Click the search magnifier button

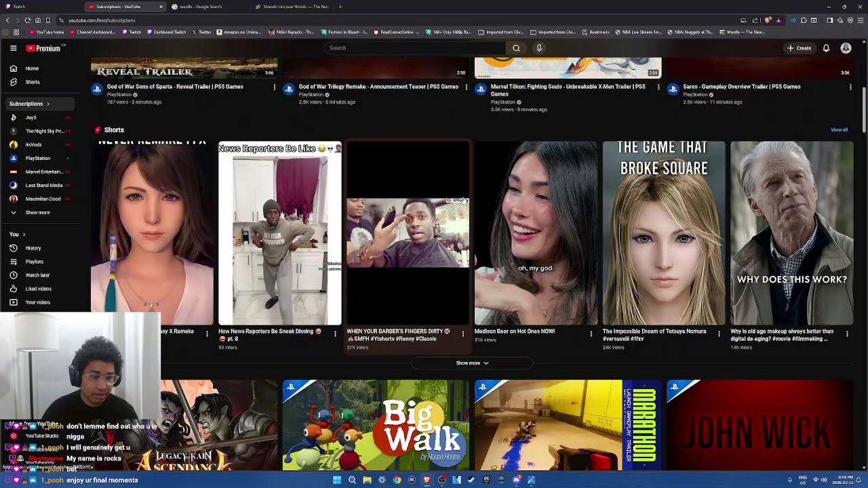(x=516, y=48)
